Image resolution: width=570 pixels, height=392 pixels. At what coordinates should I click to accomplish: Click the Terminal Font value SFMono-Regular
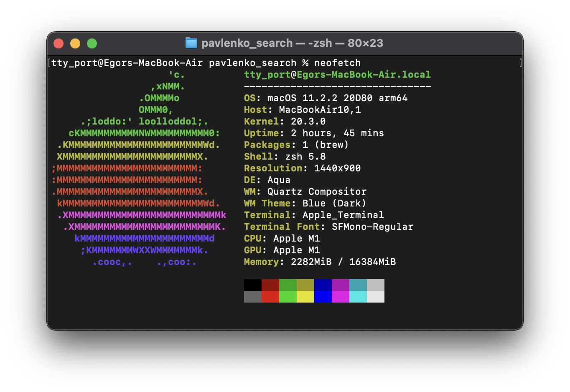[373, 227]
